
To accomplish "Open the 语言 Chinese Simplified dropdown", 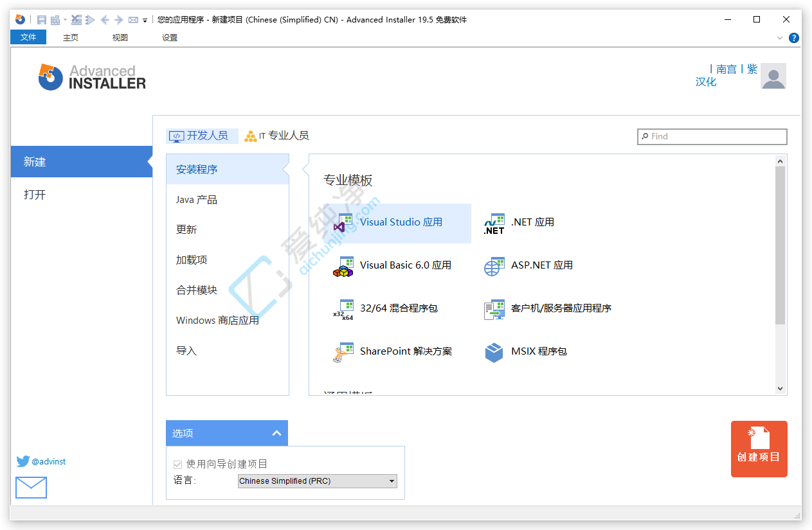I will (x=318, y=481).
